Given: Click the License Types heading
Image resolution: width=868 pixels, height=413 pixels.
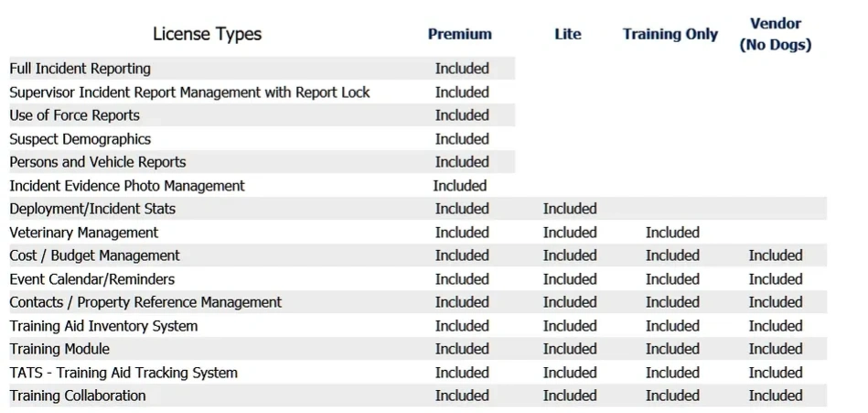Looking at the screenshot, I should click(207, 35).
